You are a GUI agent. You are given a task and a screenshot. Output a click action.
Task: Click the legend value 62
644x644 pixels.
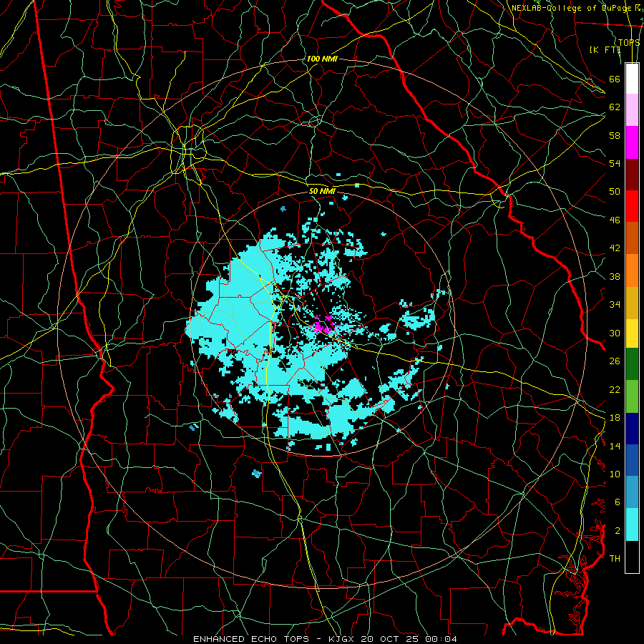[x=615, y=107]
